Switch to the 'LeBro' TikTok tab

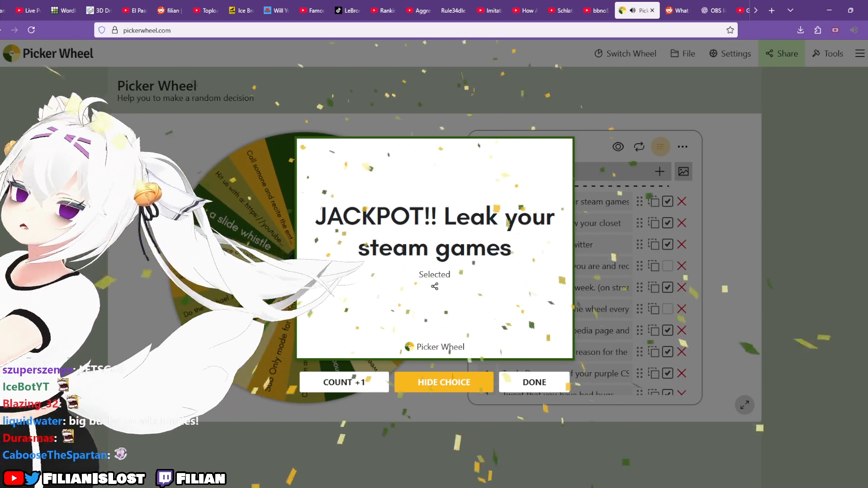(x=347, y=10)
